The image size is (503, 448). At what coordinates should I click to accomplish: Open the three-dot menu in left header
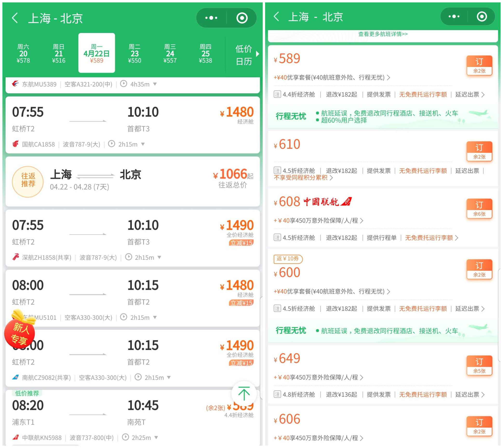[211, 18]
